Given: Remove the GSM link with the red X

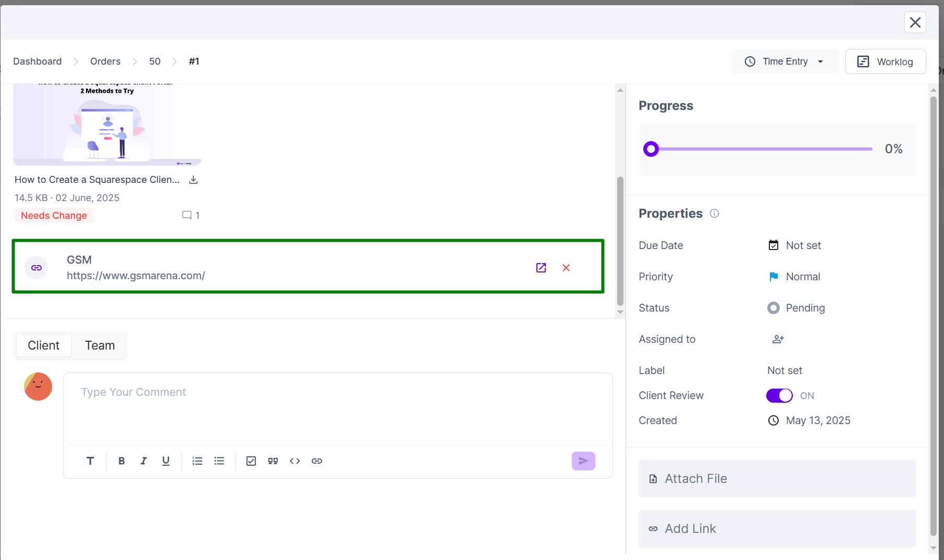Looking at the screenshot, I should point(566,268).
